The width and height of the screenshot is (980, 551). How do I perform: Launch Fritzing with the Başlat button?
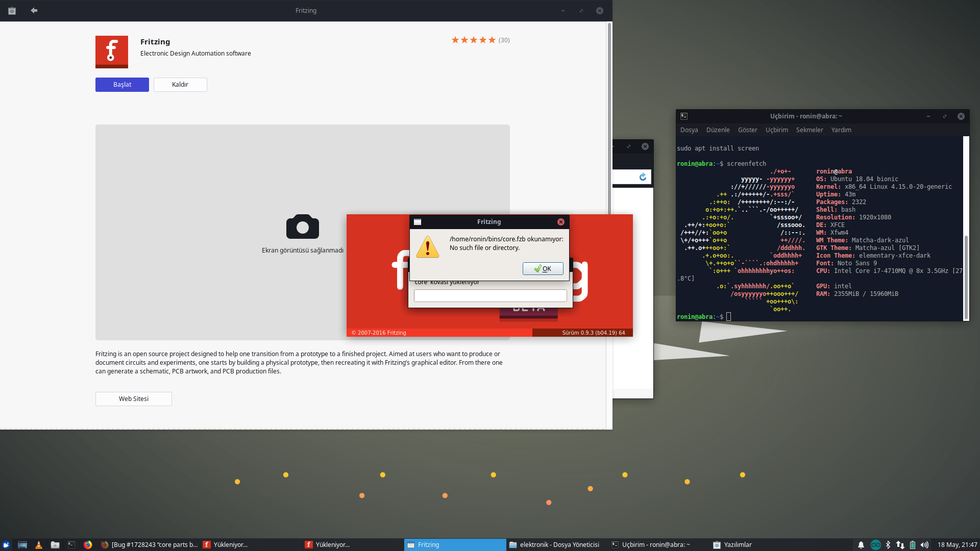click(122, 84)
